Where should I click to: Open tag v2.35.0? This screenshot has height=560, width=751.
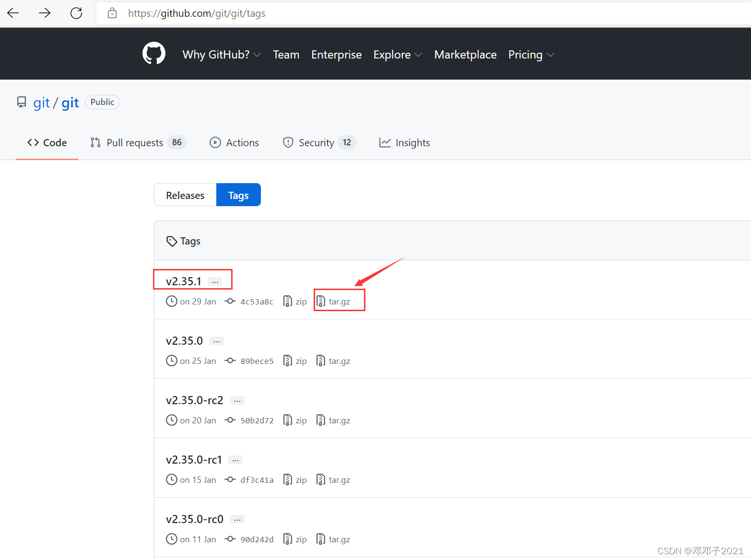coord(184,341)
